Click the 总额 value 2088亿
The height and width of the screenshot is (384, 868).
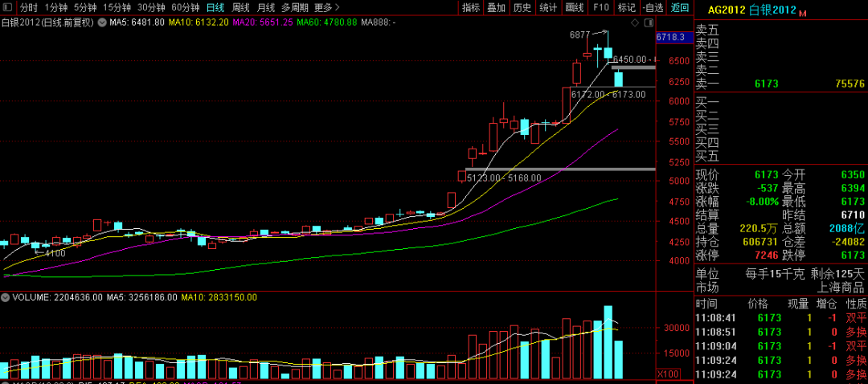click(848, 228)
